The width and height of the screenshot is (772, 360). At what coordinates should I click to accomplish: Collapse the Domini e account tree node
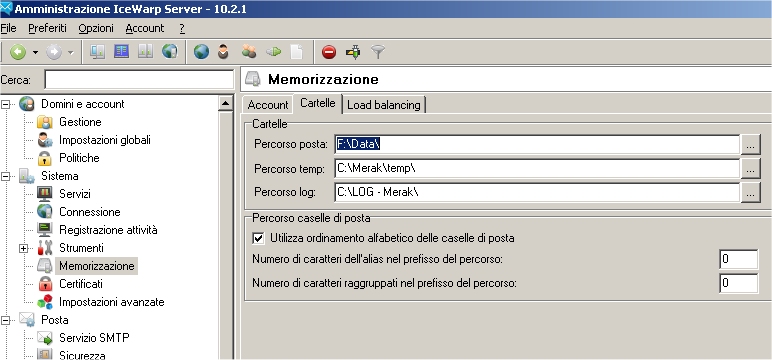5,104
